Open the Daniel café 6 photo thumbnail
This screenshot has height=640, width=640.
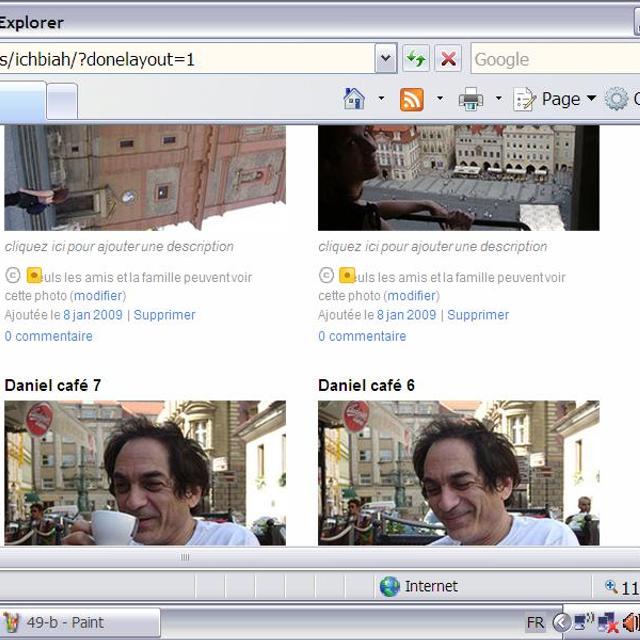click(458, 472)
